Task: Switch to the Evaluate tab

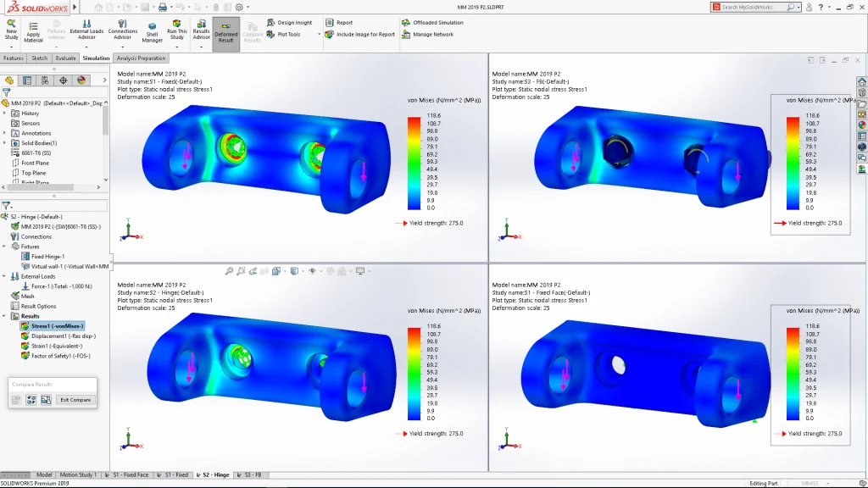Action: click(x=65, y=58)
